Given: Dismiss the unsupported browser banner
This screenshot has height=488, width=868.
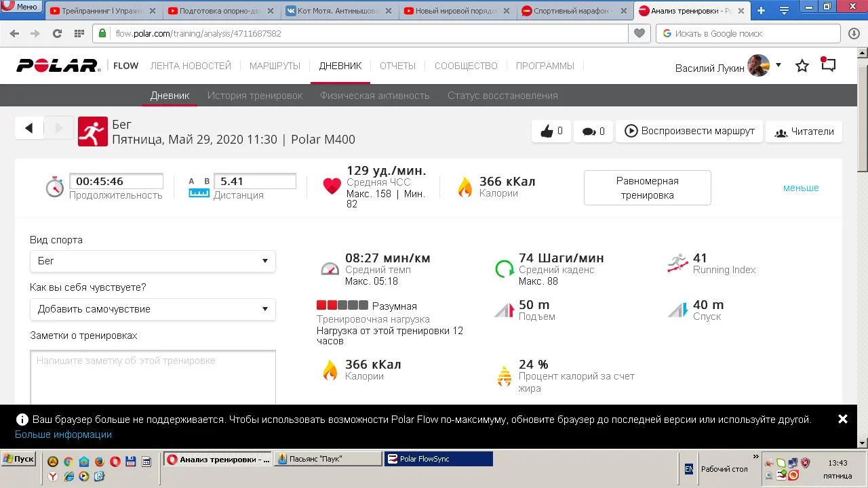Looking at the screenshot, I should pyautogui.click(x=843, y=419).
